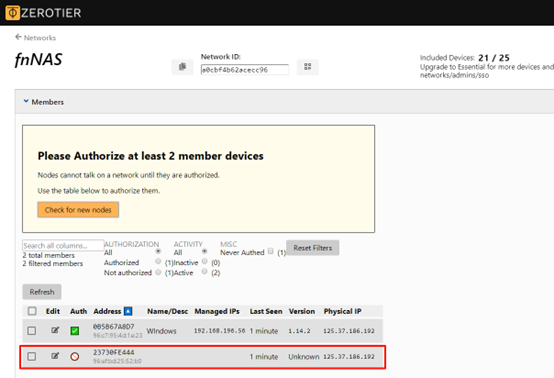Click the fnNAS network name
Image resolution: width=554 pixels, height=378 pixels.
click(x=39, y=59)
